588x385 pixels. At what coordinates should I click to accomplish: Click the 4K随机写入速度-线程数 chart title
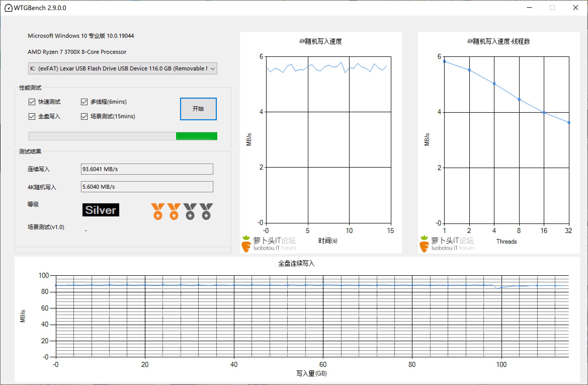pyautogui.click(x=498, y=41)
